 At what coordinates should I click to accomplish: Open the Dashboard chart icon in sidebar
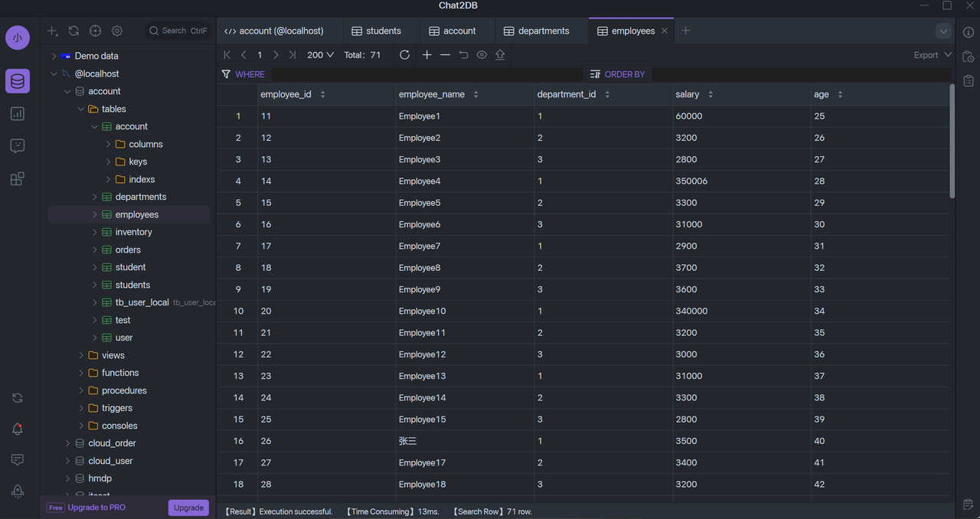[18, 114]
